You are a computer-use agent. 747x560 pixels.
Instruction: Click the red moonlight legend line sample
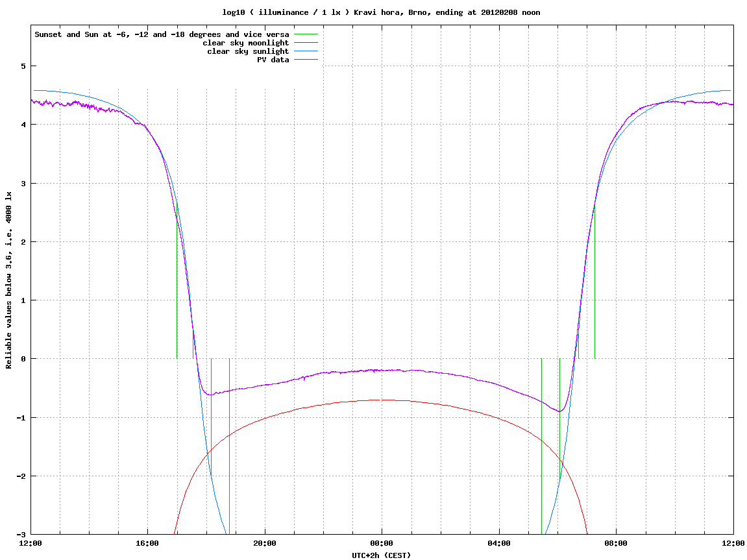tap(306, 43)
